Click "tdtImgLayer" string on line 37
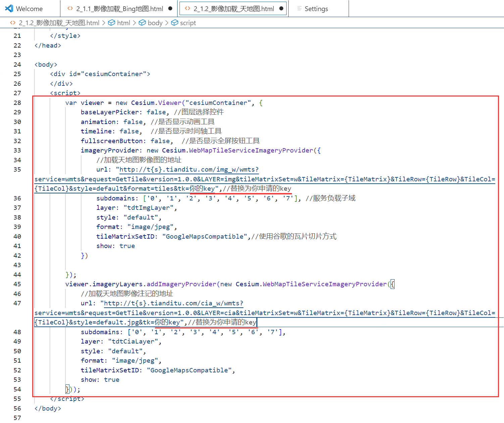Viewport: 504px width, 423px height. tap(149, 208)
